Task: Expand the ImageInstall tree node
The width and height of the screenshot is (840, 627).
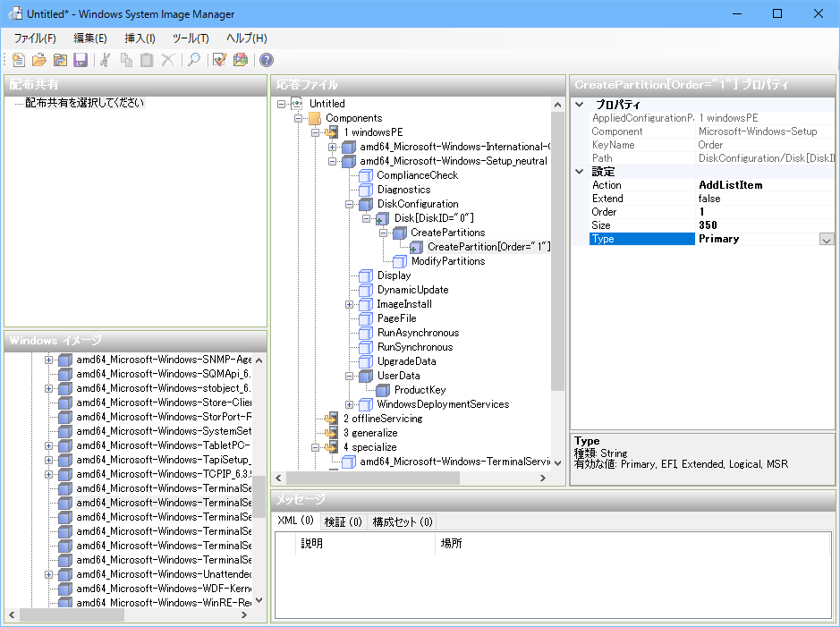Action: click(349, 304)
